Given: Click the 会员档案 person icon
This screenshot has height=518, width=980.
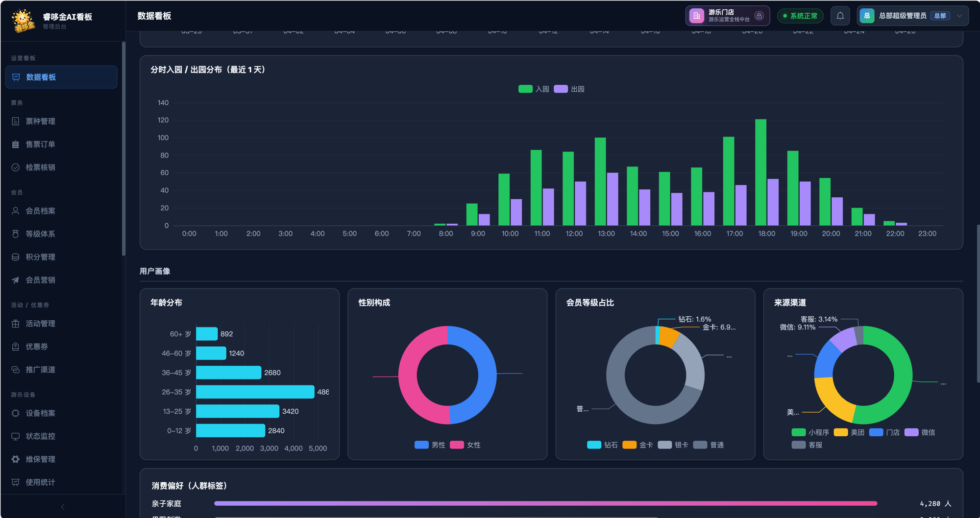Looking at the screenshot, I should point(16,211).
